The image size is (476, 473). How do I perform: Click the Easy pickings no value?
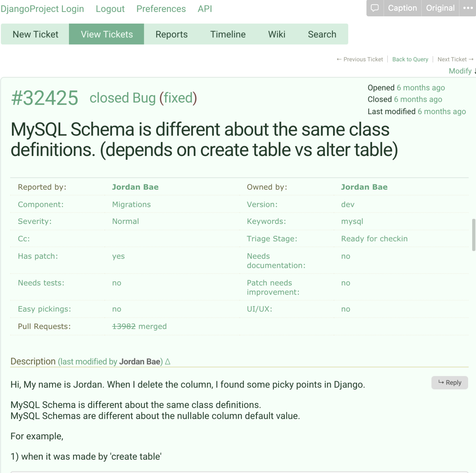pos(116,309)
